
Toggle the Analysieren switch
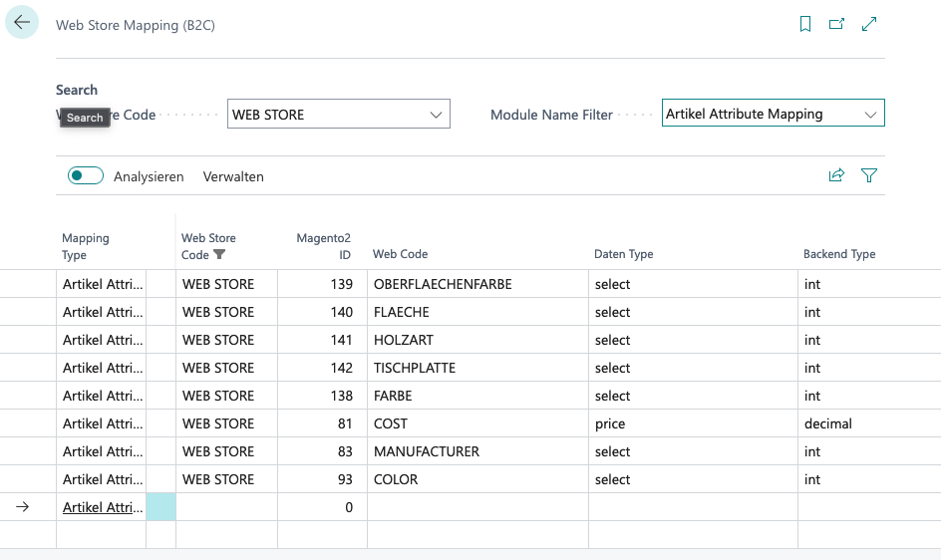(x=85, y=175)
